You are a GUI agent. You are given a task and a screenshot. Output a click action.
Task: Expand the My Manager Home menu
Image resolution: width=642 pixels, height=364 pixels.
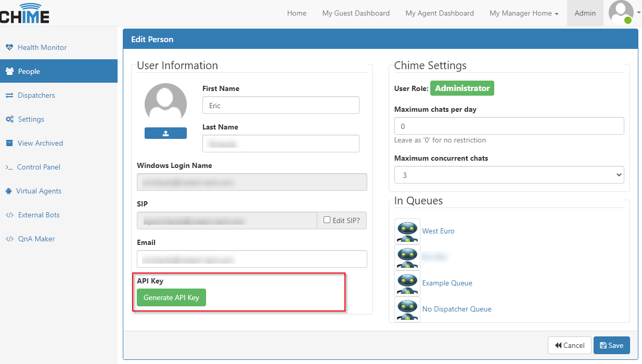[x=524, y=13]
